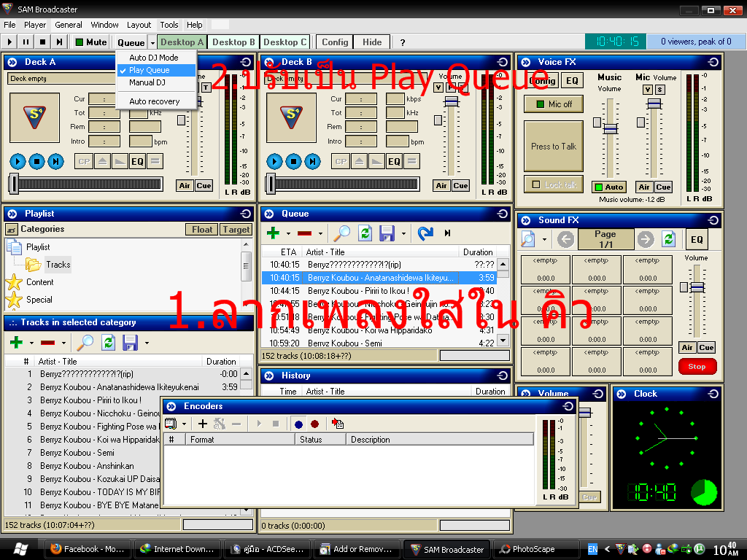Screen dimensions: 747x560
Task: Toggle Deck A Air button
Action: (x=185, y=186)
